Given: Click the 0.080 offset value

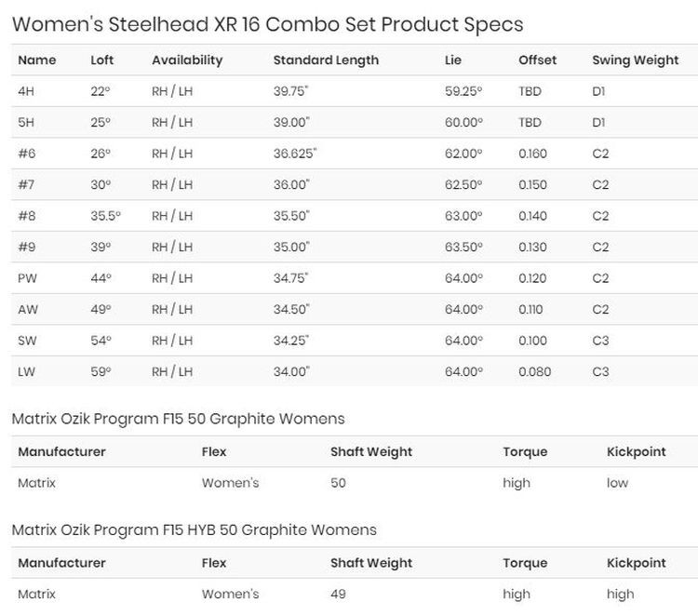Looking at the screenshot, I should pos(534,372).
